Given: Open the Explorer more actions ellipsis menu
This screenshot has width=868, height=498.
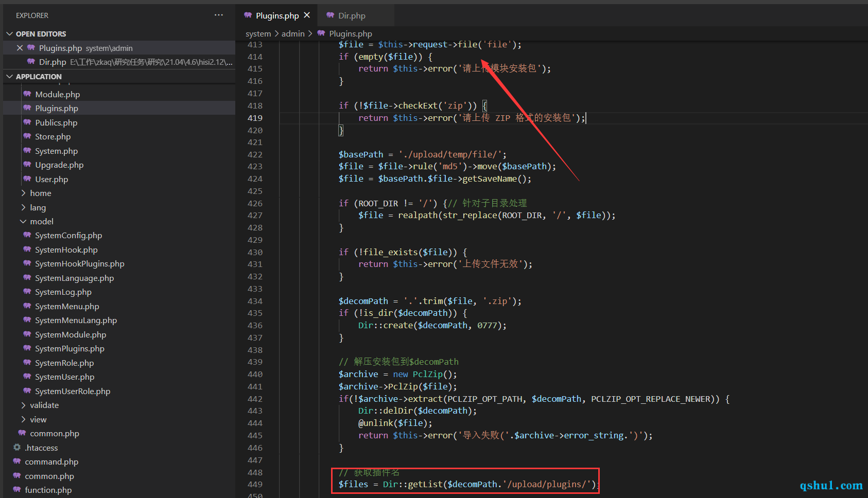Looking at the screenshot, I should pos(219,15).
